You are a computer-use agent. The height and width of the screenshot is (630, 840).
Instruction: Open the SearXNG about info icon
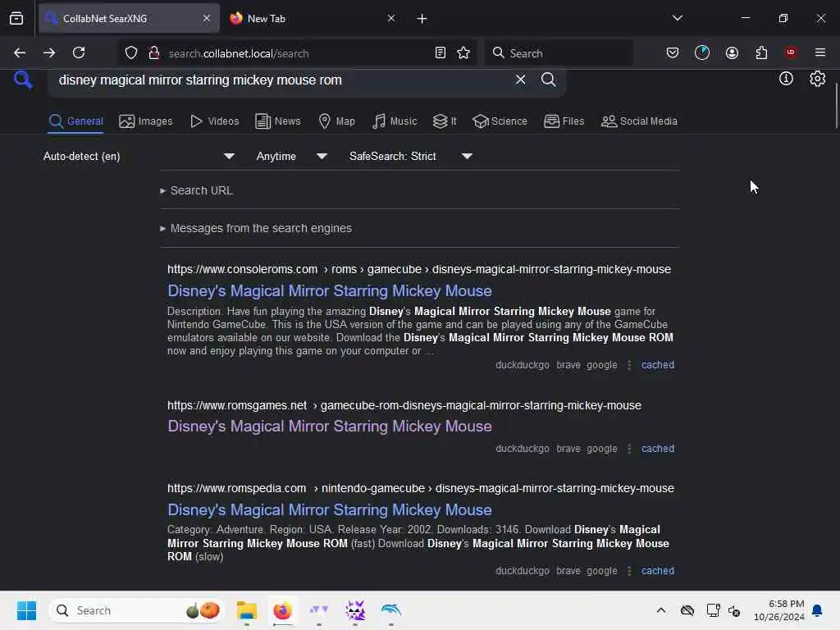coord(785,79)
